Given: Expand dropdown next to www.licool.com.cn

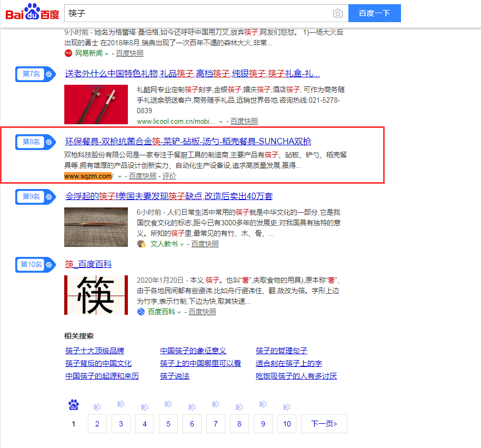Looking at the screenshot, I should (221, 122).
